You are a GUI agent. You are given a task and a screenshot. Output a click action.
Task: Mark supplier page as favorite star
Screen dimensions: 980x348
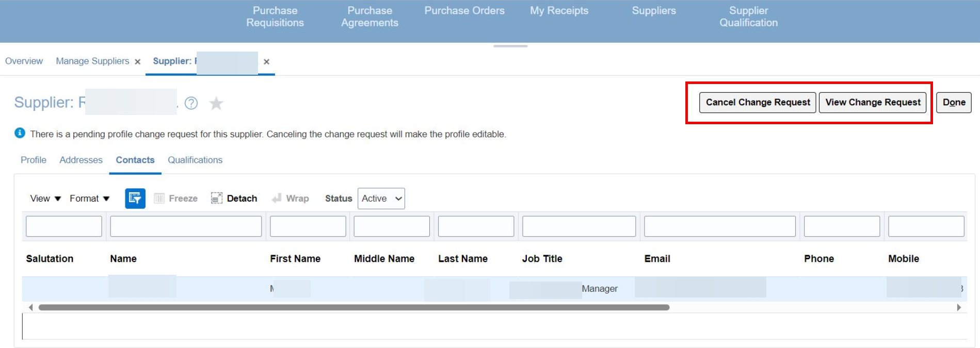pos(216,103)
